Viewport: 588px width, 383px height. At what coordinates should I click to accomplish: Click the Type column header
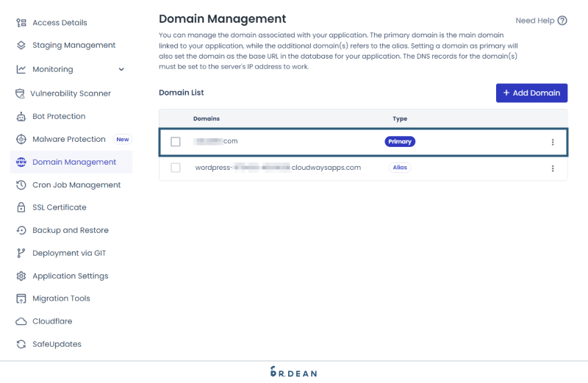(400, 118)
